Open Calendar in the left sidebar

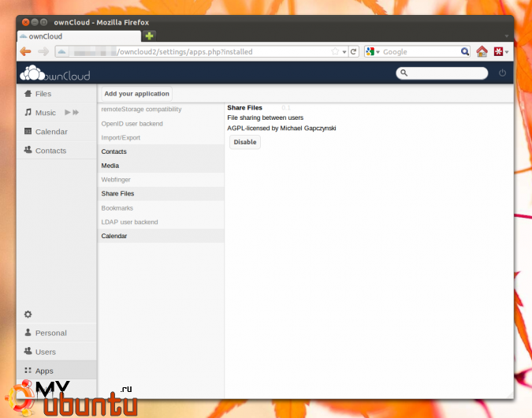56,132
